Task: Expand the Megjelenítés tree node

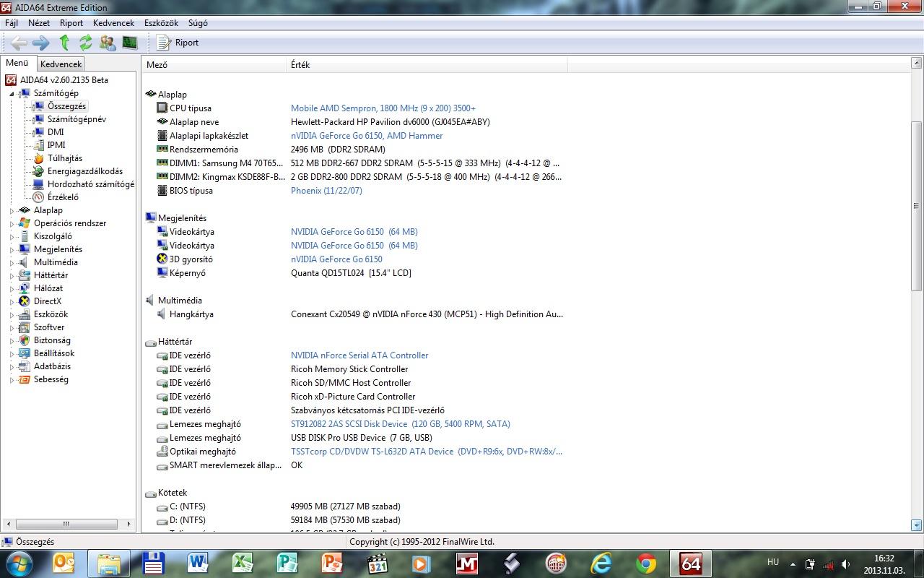Action: [x=12, y=249]
